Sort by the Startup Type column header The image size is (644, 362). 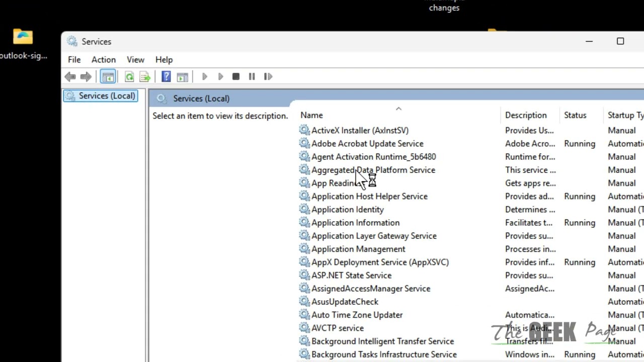coord(624,115)
